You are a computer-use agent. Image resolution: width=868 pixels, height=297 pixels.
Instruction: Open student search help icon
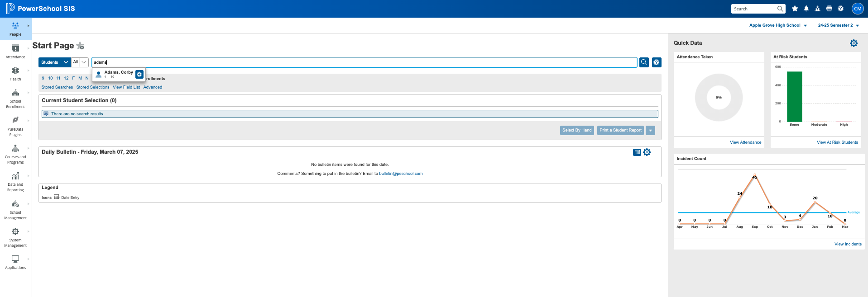coord(657,62)
